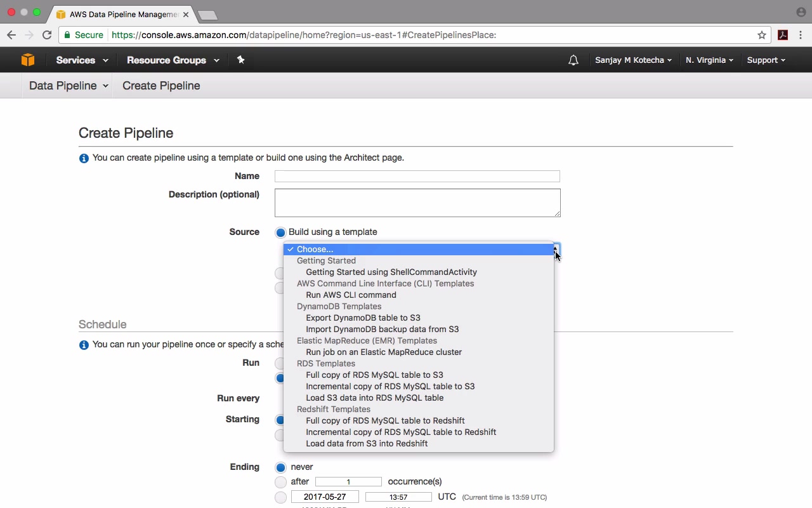
Task: Click the occurrence count field showing 1
Action: pos(348,482)
